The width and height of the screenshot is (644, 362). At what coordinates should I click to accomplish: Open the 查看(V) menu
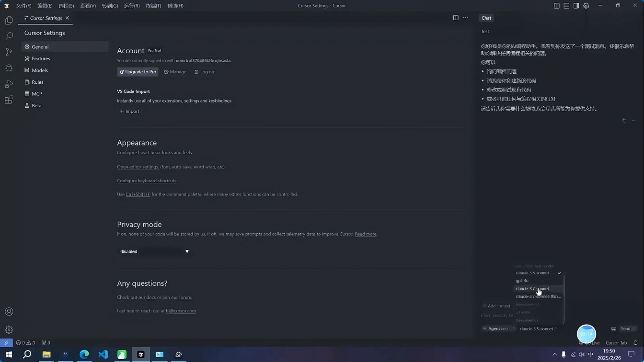(88, 6)
